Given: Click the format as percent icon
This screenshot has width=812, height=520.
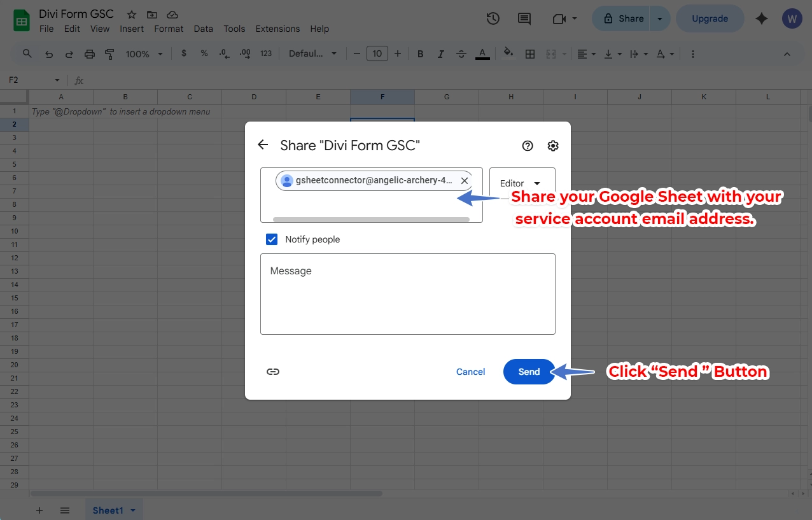Looking at the screenshot, I should click(204, 53).
